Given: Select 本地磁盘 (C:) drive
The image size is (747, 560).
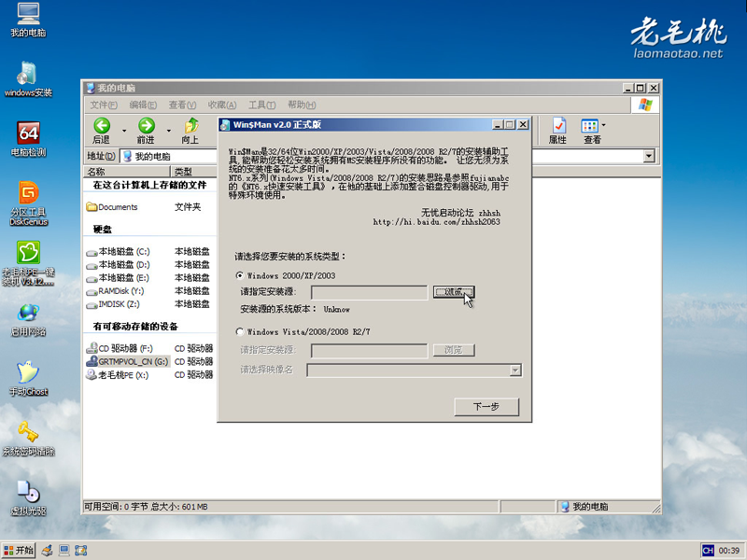Looking at the screenshot, I should tap(119, 251).
